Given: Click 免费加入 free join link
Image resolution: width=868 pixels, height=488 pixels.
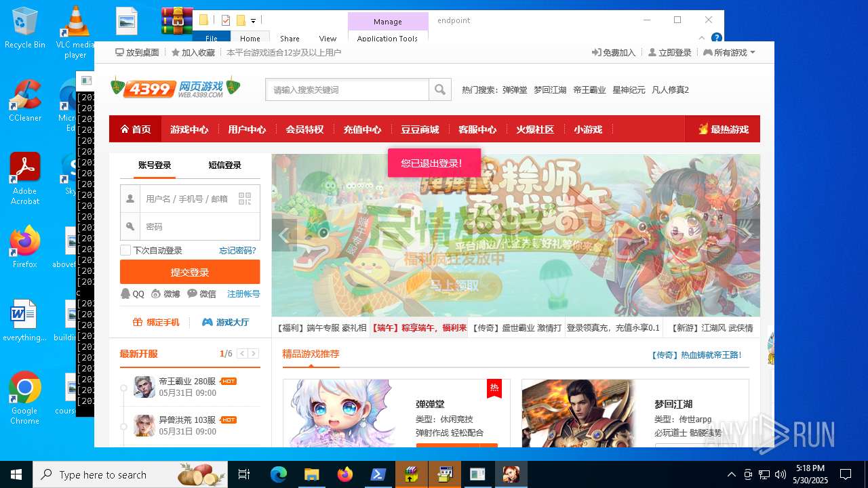Looking at the screenshot, I should (x=614, y=52).
